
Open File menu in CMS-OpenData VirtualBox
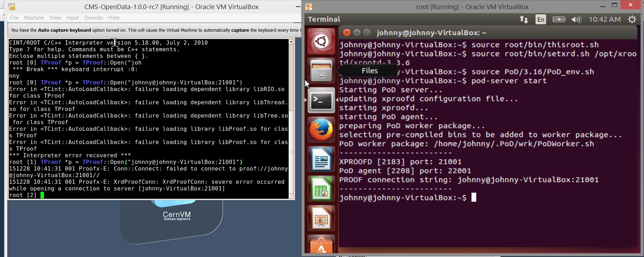pyautogui.click(x=14, y=18)
